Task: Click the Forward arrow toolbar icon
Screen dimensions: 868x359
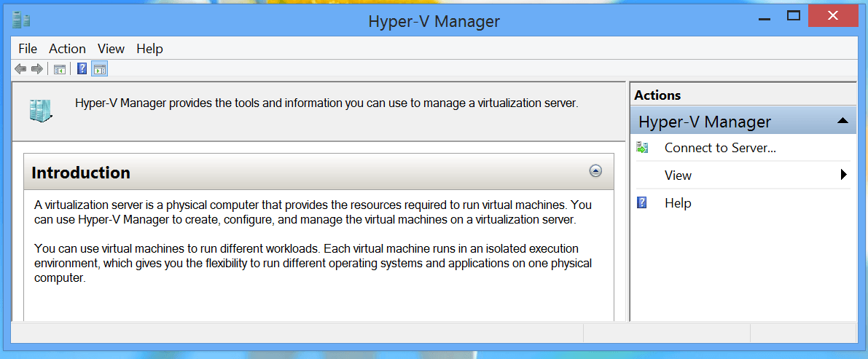Action: 37,69
